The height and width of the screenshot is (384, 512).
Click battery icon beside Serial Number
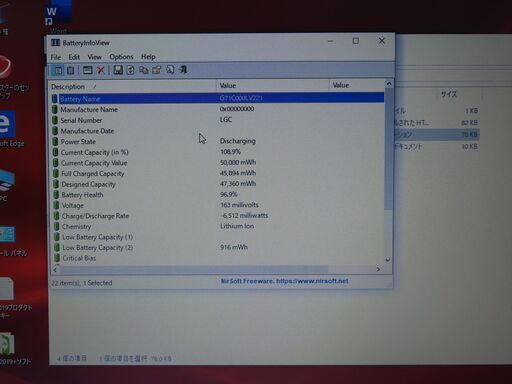tap(55, 120)
